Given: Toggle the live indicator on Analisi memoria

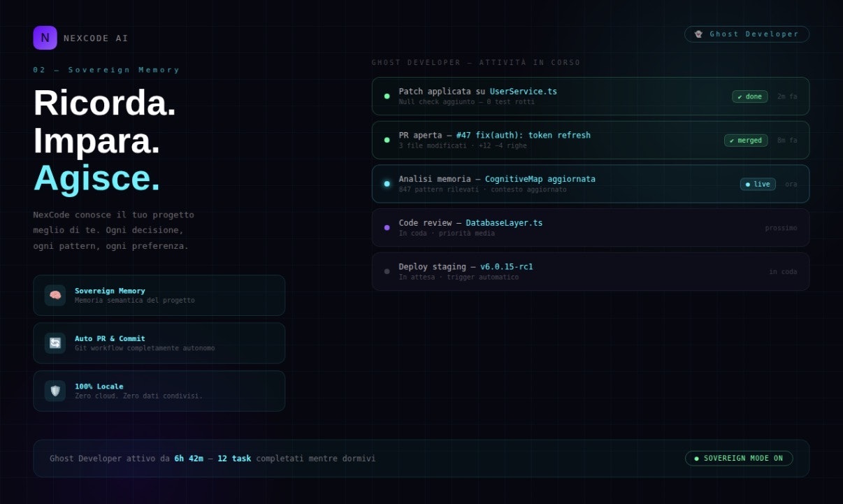Looking at the screenshot, I should [758, 184].
